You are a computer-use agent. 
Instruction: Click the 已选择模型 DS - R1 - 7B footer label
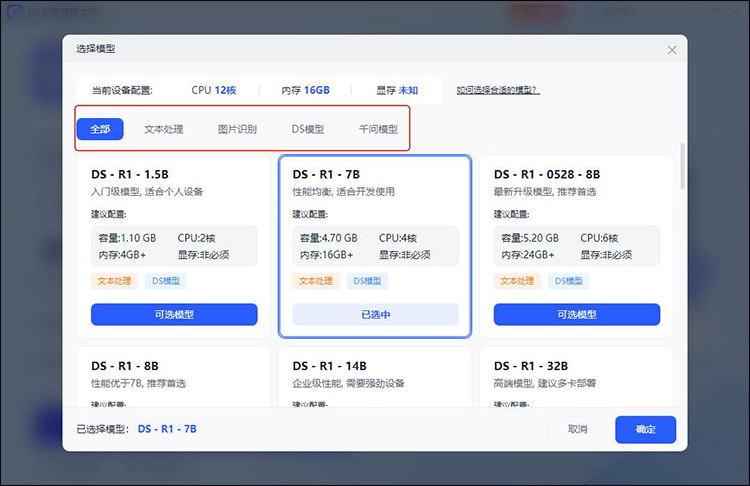(137, 429)
